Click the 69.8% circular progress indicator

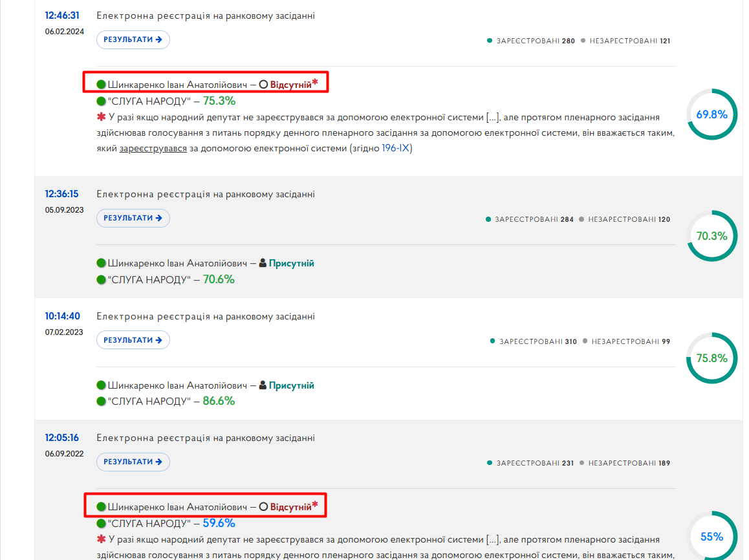711,114
